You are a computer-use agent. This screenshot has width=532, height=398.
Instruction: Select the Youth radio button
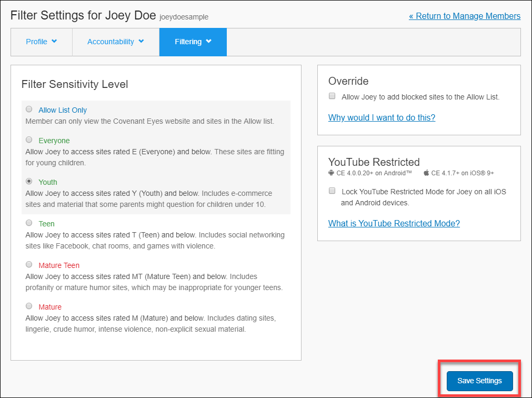pyautogui.click(x=29, y=182)
